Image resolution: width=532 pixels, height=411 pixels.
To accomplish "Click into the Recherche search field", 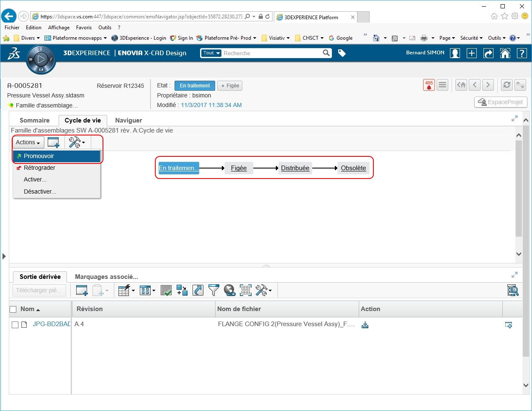I will point(272,53).
